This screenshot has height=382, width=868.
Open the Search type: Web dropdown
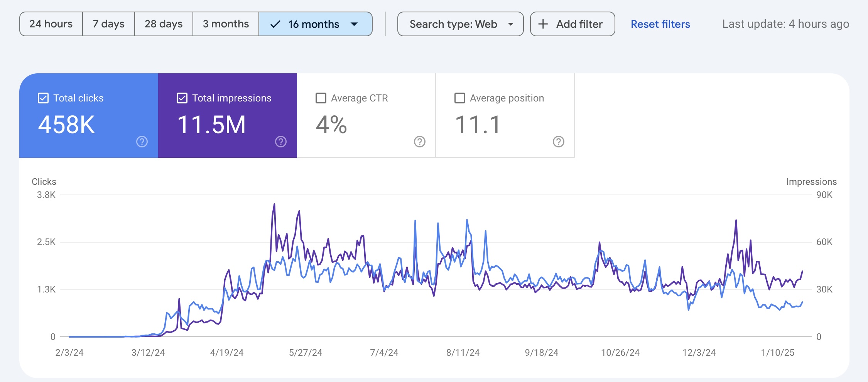click(460, 24)
